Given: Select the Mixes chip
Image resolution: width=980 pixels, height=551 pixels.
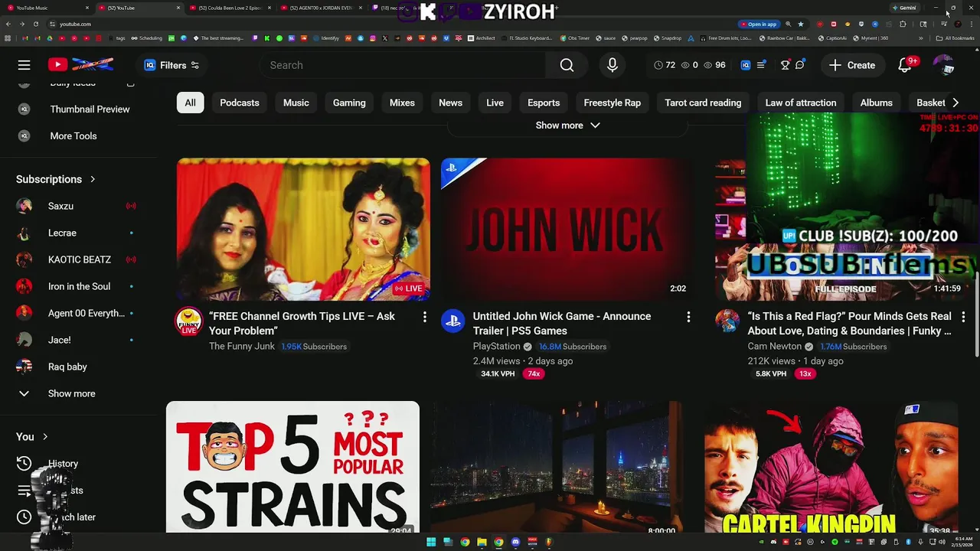Looking at the screenshot, I should pyautogui.click(x=402, y=103).
